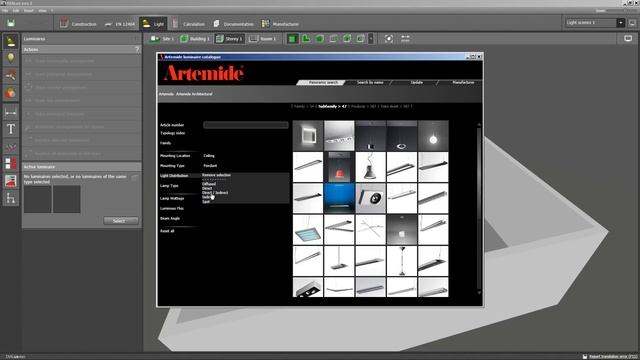
Task: Open the Edit menu
Action: click(x=16, y=11)
